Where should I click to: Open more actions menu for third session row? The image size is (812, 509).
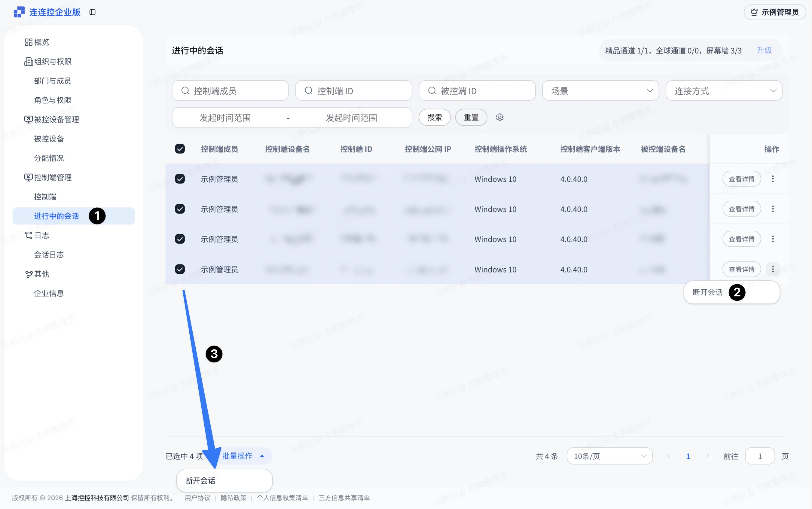coord(773,239)
